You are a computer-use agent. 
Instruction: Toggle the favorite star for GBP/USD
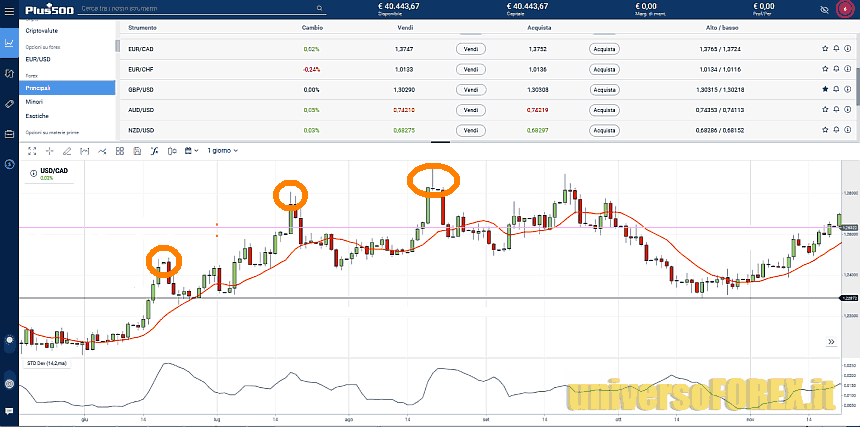click(825, 89)
